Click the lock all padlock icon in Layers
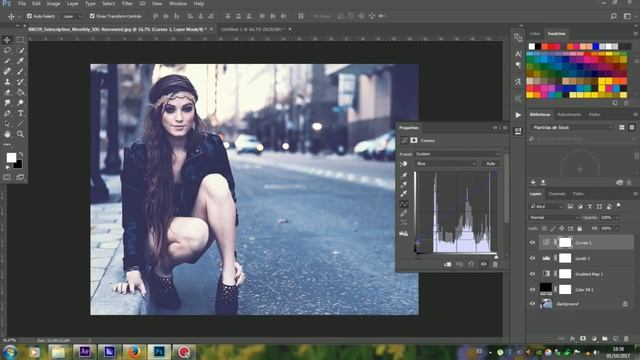The image size is (640, 360). coord(580,229)
